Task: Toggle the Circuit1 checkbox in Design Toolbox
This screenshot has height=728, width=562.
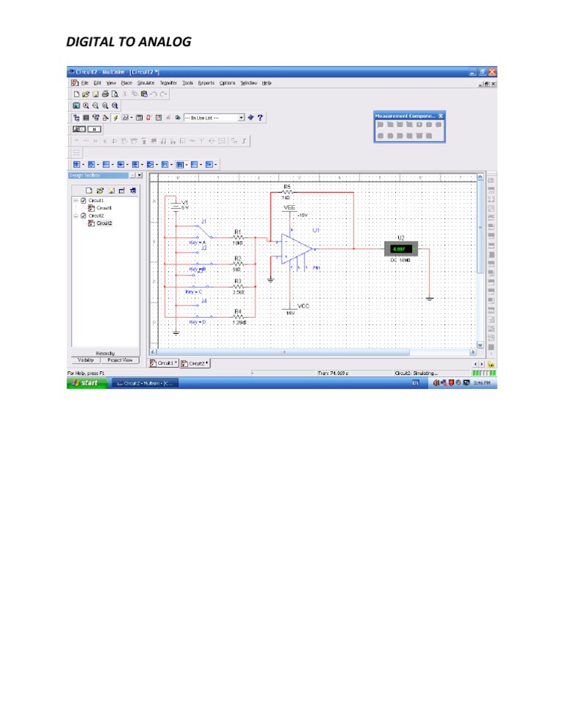Action: [x=83, y=201]
